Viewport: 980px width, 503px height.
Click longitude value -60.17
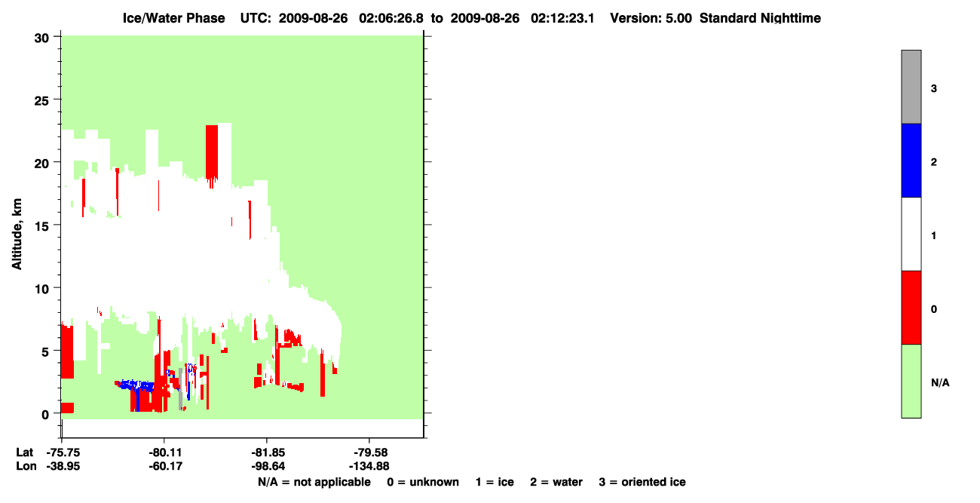[x=164, y=467]
